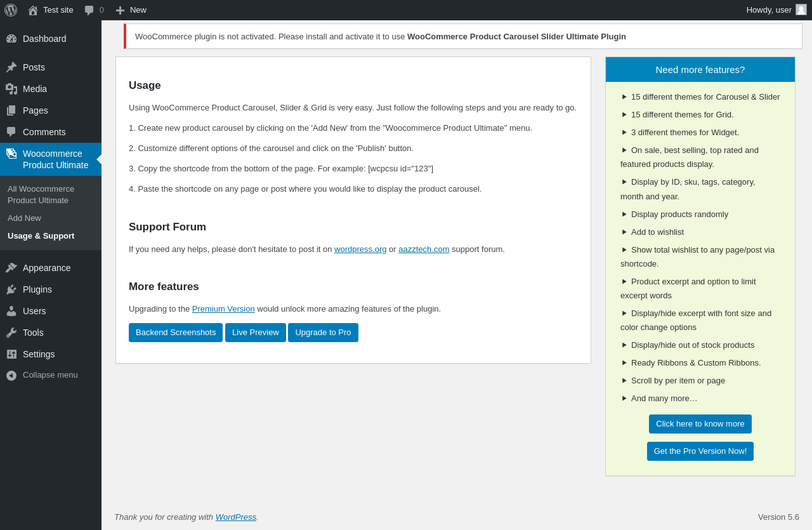This screenshot has width=812, height=530.
Task: Click the 'More features' heading
Action: (x=164, y=287)
